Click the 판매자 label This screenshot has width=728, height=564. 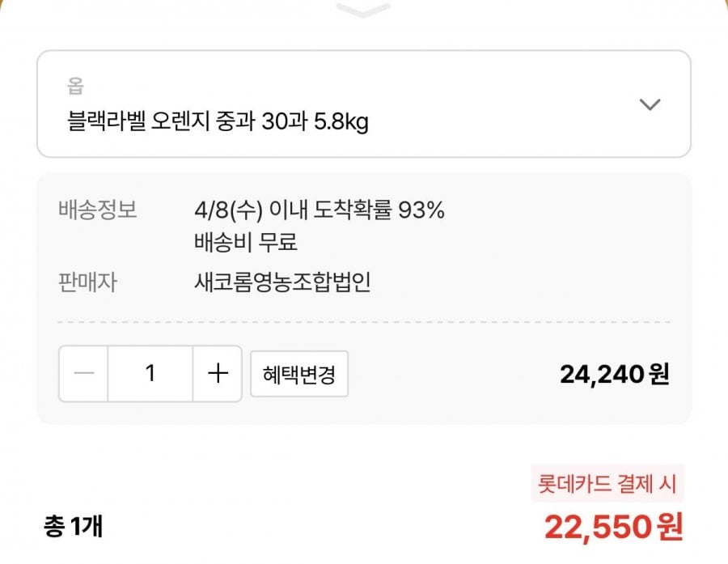(88, 282)
